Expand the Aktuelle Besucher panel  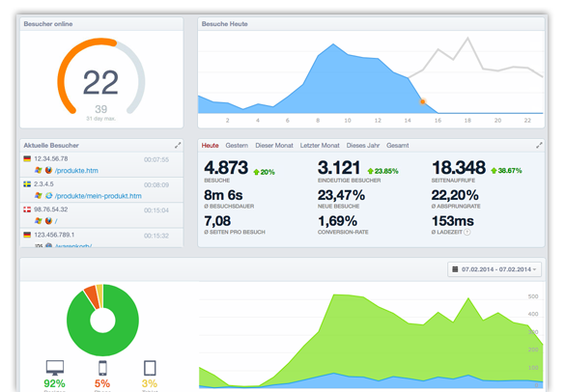pyautogui.click(x=178, y=145)
